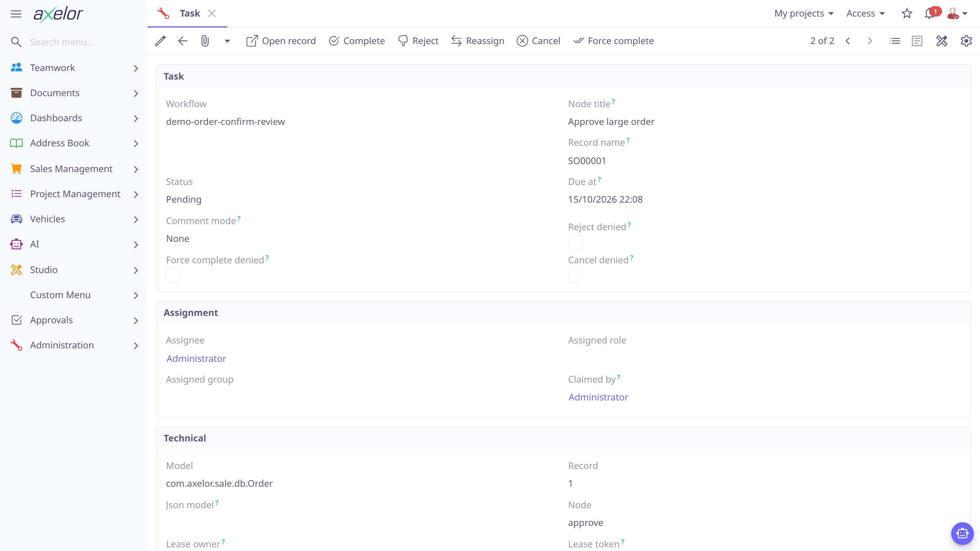Open Studio customize tools icon
This screenshot has height=551, width=980.
coord(942,41)
